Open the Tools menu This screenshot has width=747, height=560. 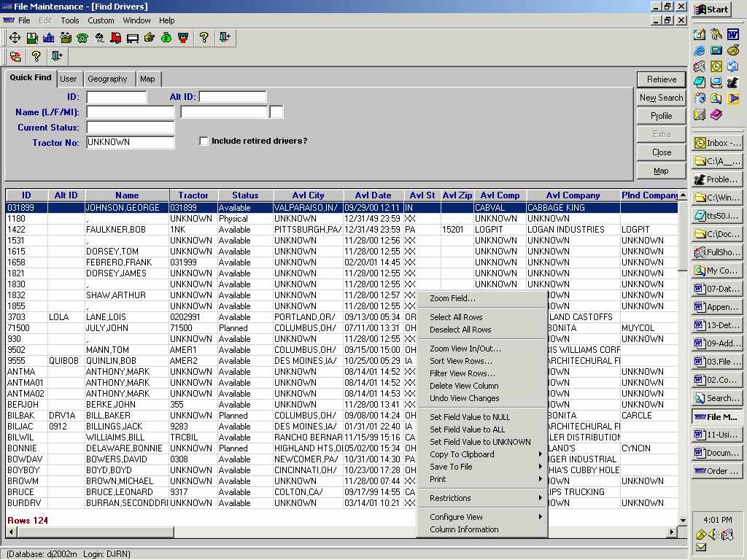(x=70, y=20)
